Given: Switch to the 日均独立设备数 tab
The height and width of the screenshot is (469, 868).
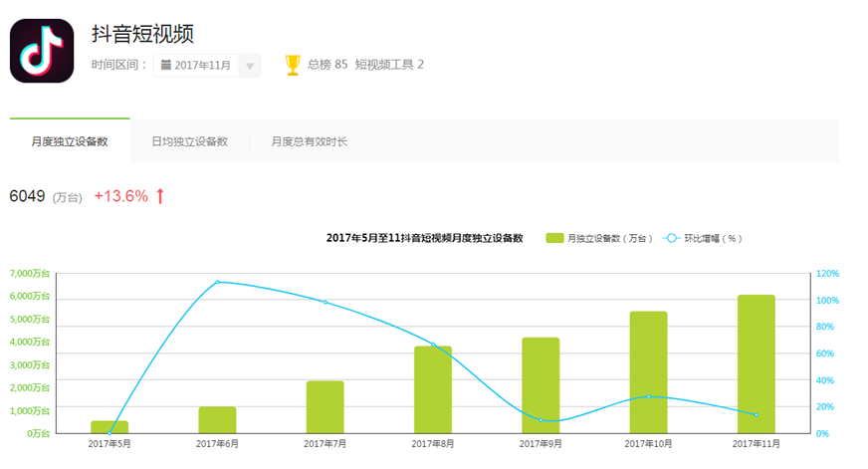Looking at the screenshot, I should pyautogui.click(x=190, y=141).
